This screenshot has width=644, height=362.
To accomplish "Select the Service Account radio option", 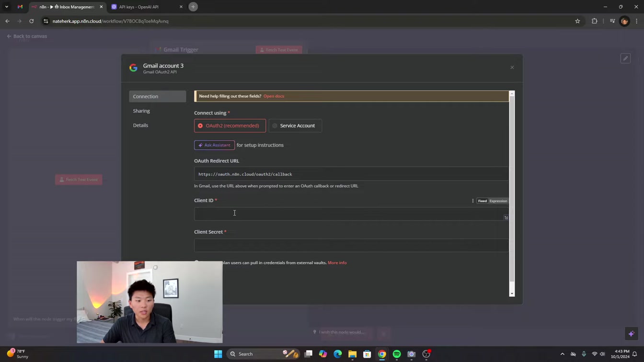I will point(295,125).
